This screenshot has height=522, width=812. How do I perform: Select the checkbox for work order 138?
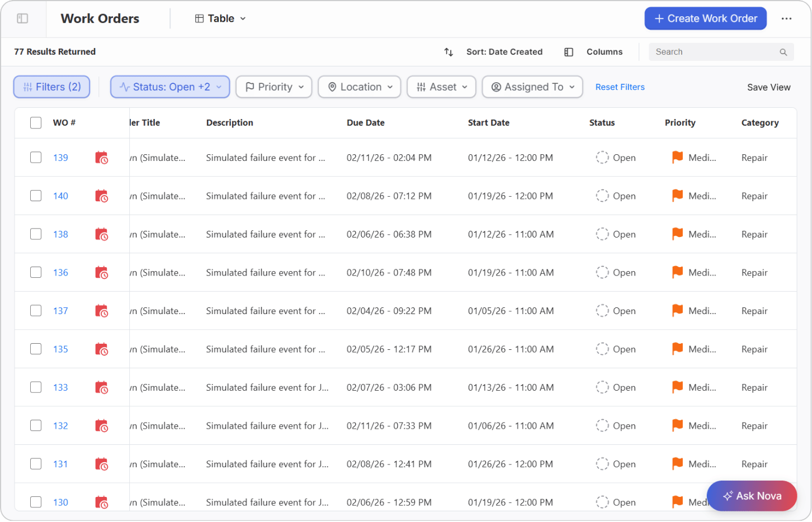click(x=36, y=234)
